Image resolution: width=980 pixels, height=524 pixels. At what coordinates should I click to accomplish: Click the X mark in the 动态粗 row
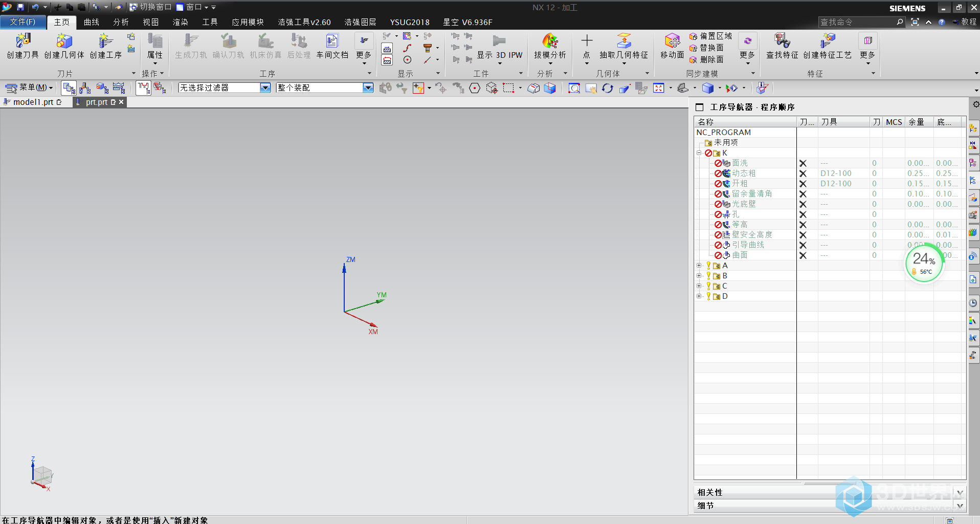803,173
